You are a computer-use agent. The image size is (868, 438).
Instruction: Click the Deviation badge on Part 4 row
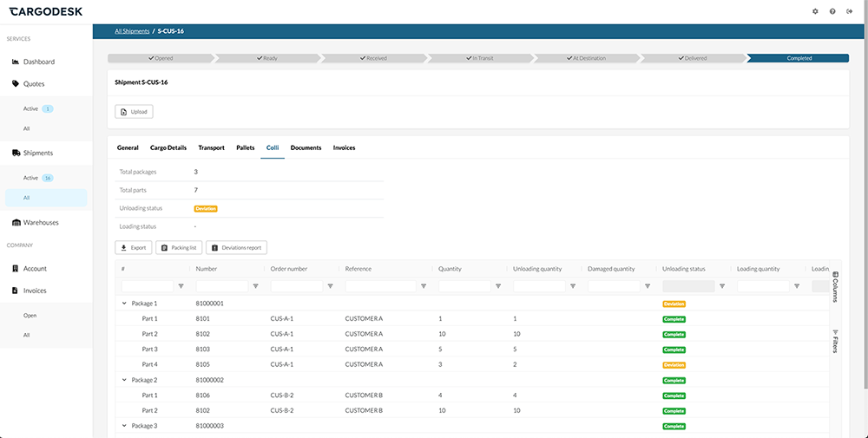click(x=674, y=365)
